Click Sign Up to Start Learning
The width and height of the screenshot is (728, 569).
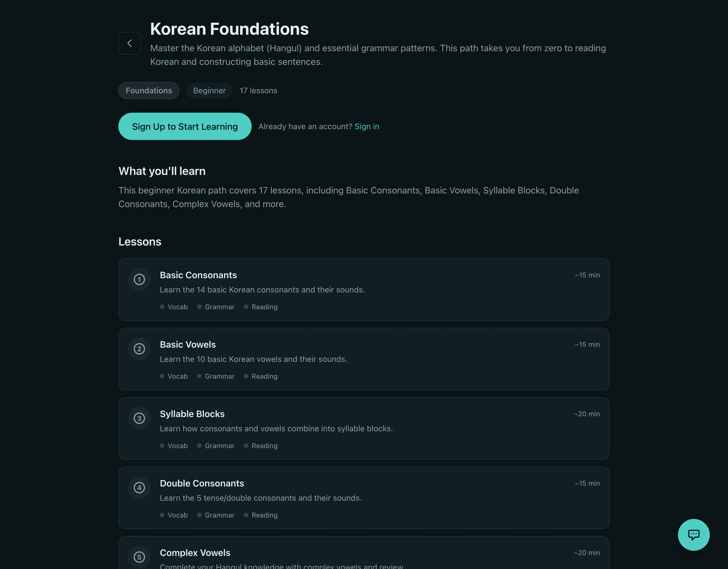(185, 126)
